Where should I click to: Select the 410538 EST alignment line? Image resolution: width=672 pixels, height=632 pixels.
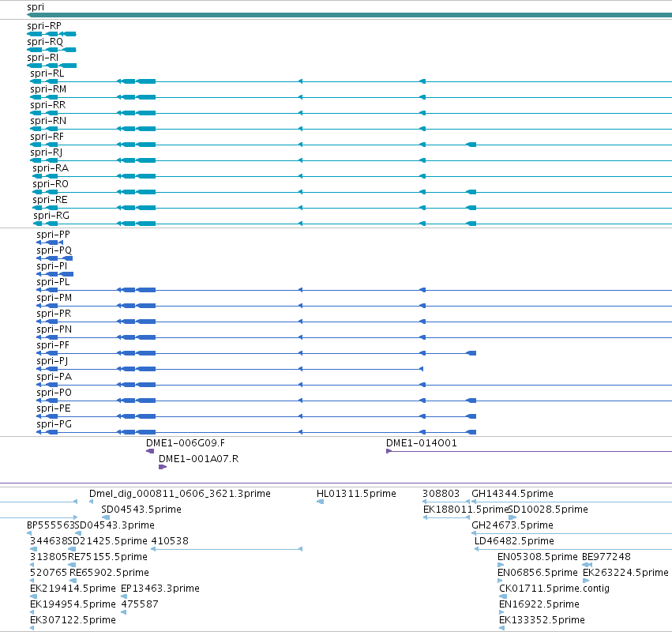tap(227, 549)
